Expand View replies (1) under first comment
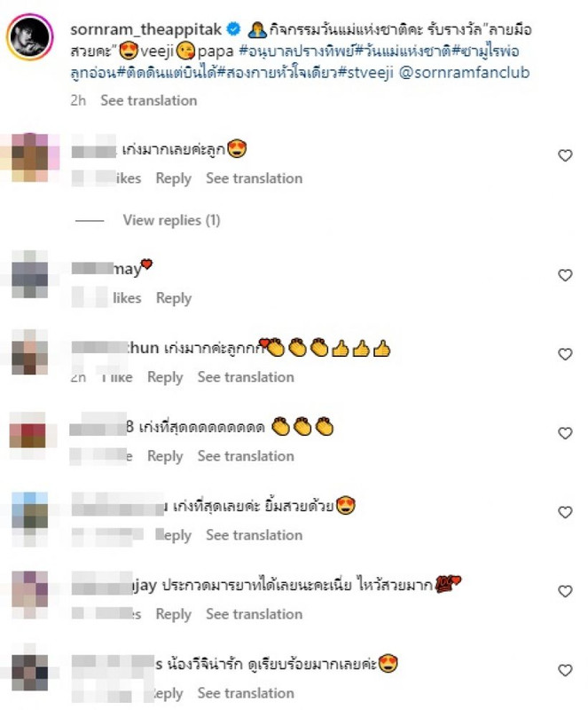This screenshot has height=710, width=588. tap(171, 220)
